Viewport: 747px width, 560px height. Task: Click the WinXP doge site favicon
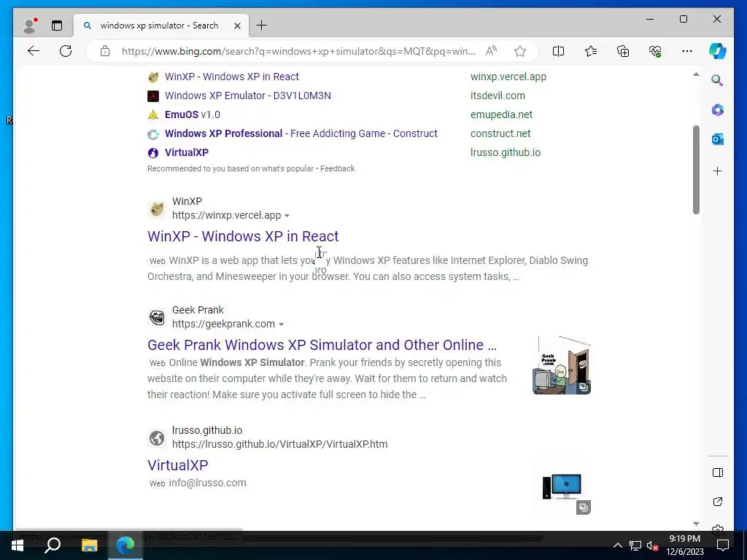(156, 209)
